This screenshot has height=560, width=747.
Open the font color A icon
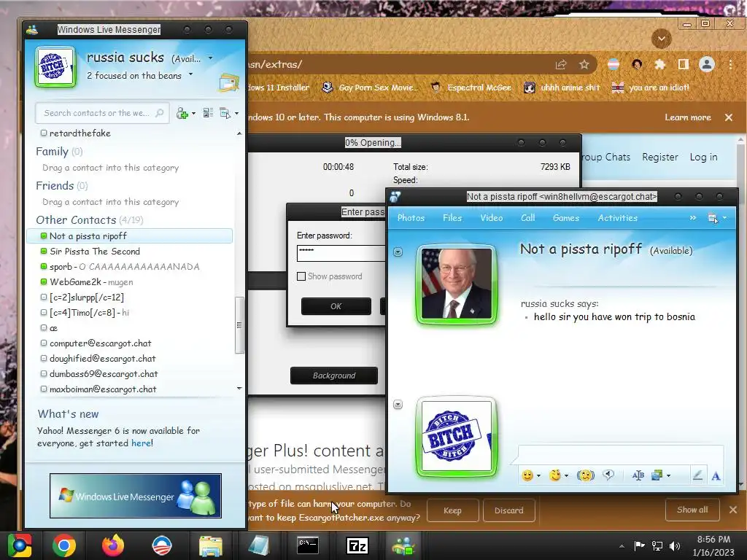(716, 475)
